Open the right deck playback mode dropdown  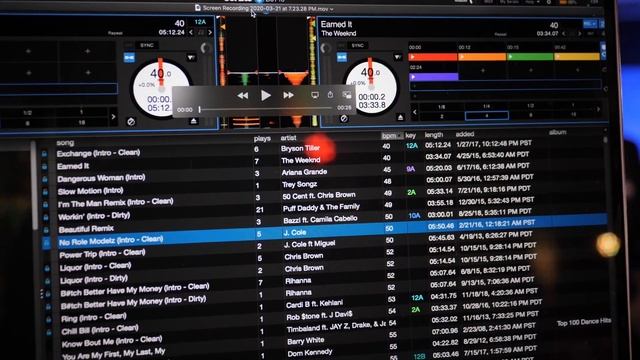tap(398, 57)
